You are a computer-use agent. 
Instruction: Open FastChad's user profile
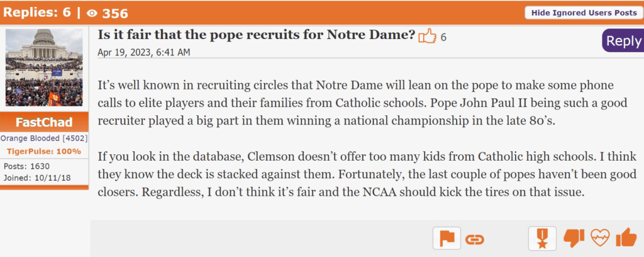(44, 122)
